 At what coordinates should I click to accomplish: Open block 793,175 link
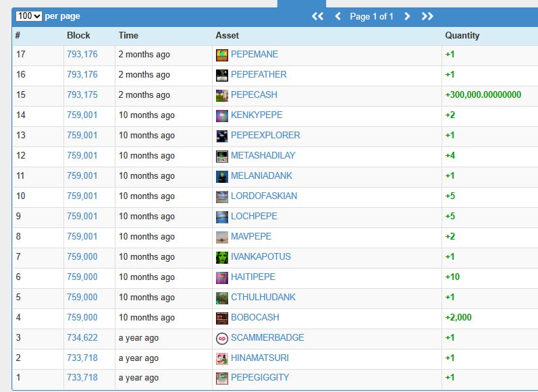coord(82,94)
